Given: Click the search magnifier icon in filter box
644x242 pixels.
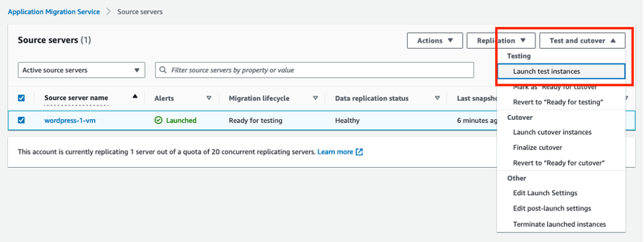Looking at the screenshot, I should tap(163, 70).
